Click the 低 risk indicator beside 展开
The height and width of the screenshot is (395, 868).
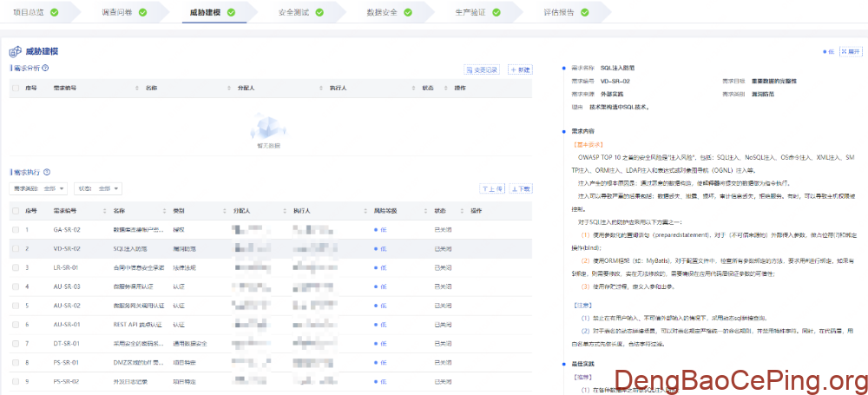pyautogui.click(x=828, y=51)
